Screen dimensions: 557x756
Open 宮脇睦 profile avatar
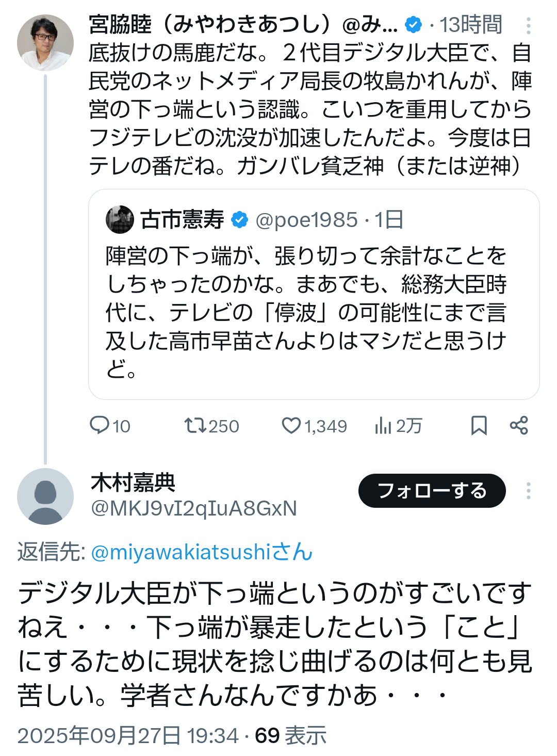45,43
